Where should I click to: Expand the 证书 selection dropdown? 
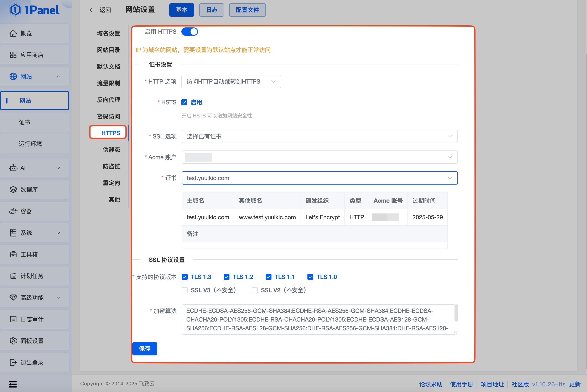pyautogui.click(x=319, y=178)
